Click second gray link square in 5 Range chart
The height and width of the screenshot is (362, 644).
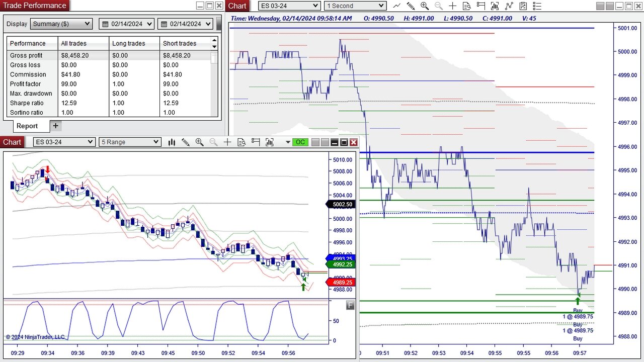325,142
